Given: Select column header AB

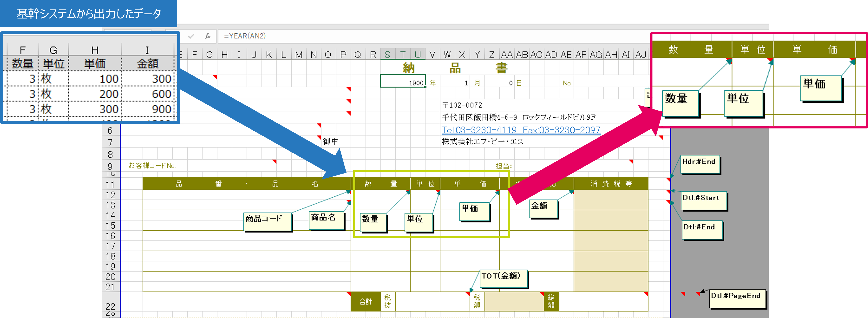Looking at the screenshot, I should pyautogui.click(x=522, y=54).
